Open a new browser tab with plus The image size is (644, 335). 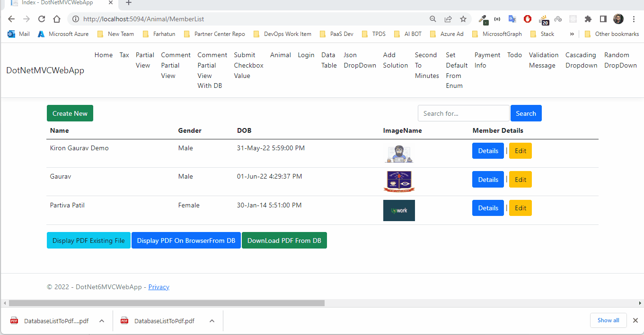(128, 3)
